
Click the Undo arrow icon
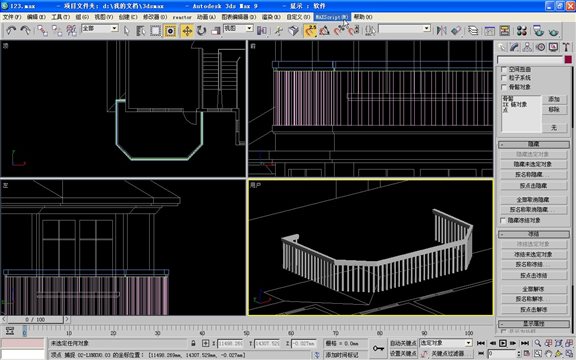[x=11, y=30]
